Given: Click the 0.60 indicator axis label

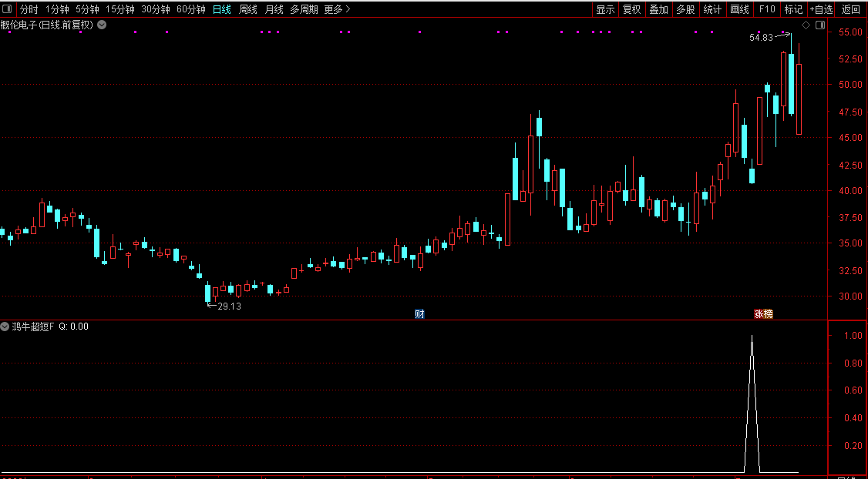Looking at the screenshot, I should (853, 390).
